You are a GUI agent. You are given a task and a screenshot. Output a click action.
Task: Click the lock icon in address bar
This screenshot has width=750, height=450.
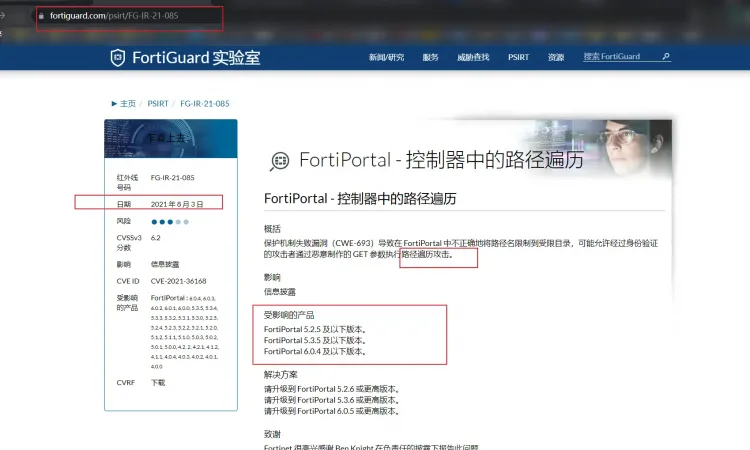click(41, 16)
